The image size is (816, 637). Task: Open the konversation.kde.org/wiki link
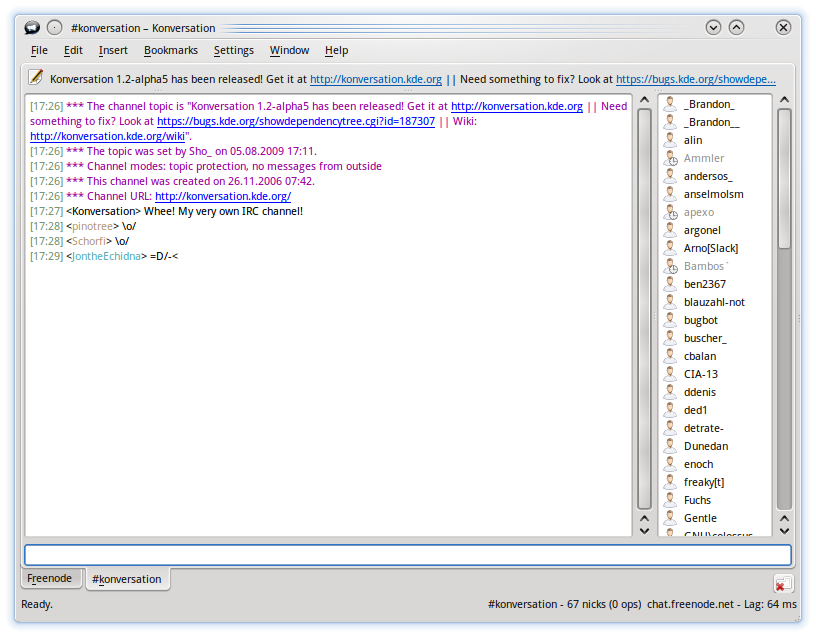108,136
